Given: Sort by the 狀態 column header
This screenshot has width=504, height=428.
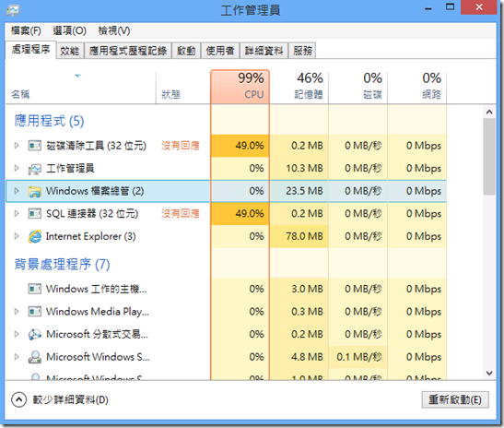Looking at the screenshot, I should coord(182,88).
